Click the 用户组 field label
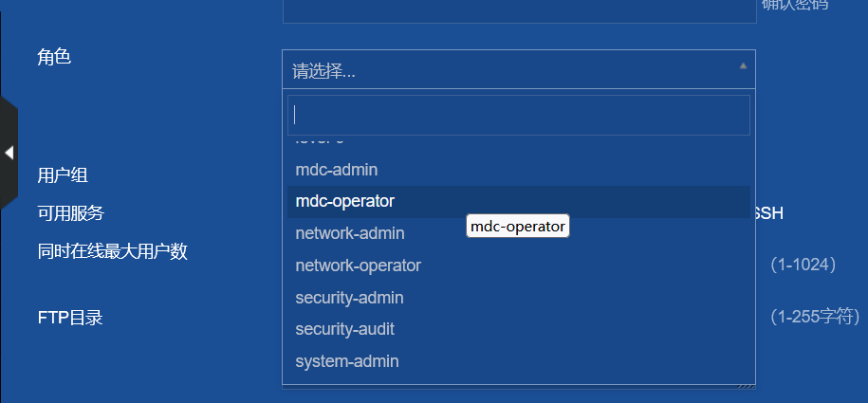Image resolution: width=868 pixels, height=403 pixels. [x=63, y=175]
